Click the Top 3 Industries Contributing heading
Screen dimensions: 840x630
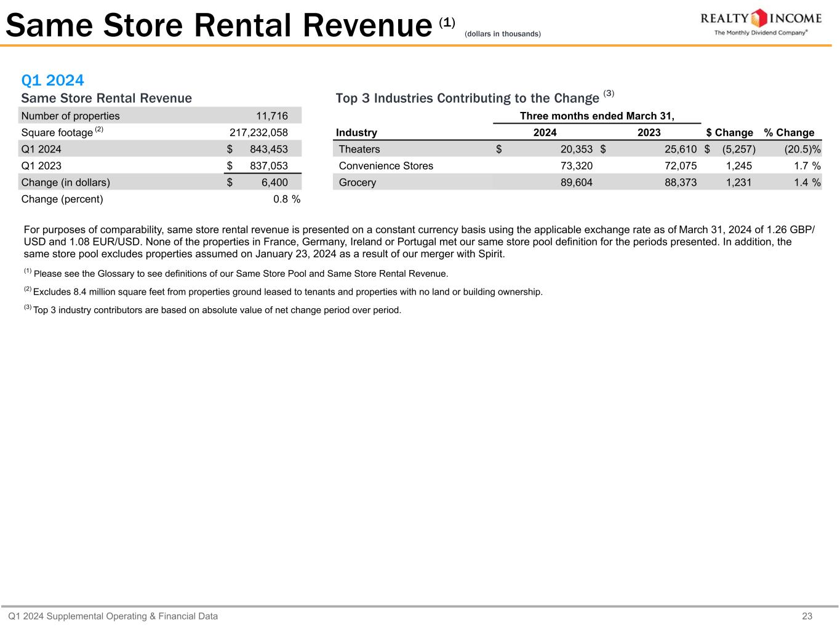(467, 98)
